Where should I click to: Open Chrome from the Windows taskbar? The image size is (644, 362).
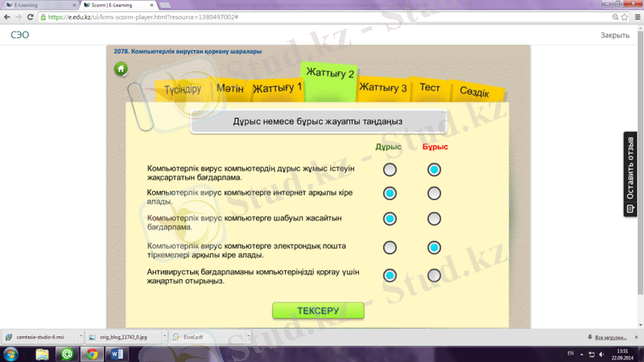click(x=92, y=353)
